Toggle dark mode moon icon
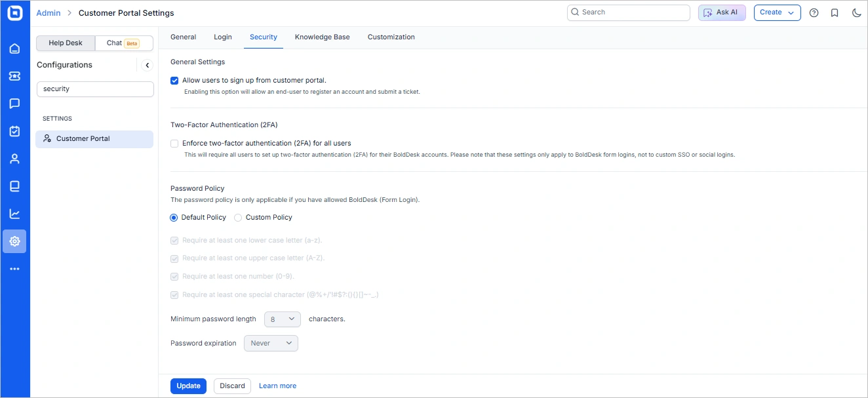The image size is (868, 398). coord(856,12)
